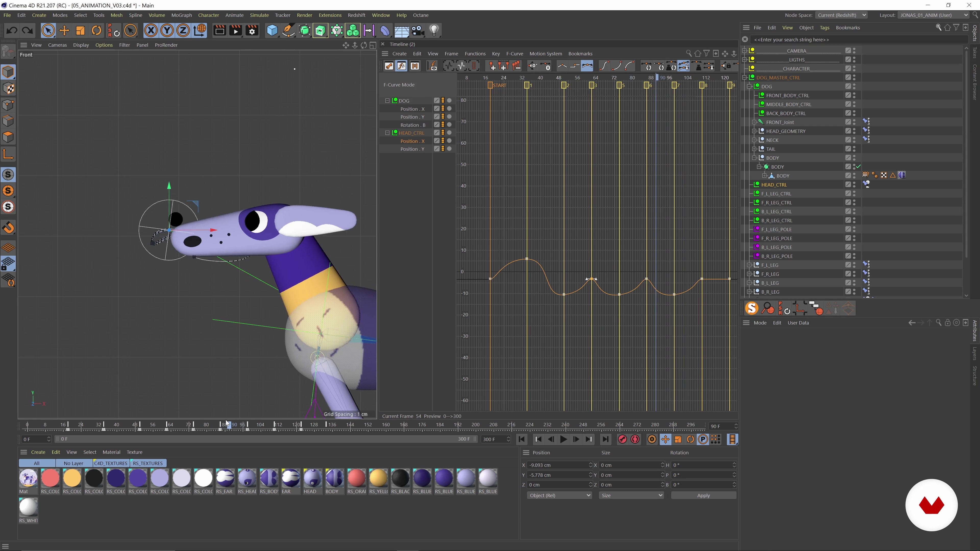Image resolution: width=980 pixels, height=551 pixels.
Task: Select the Move tool in top toolbar
Action: pyautogui.click(x=64, y=30)
